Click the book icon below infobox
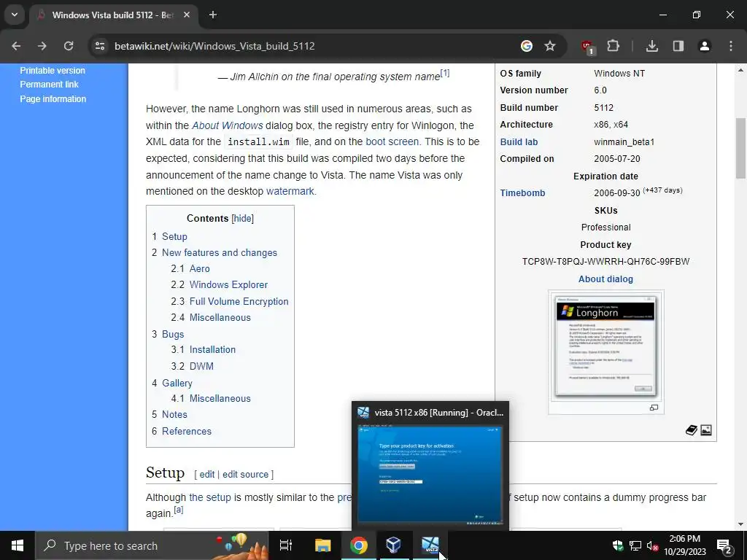 click(x=692, y=430)
